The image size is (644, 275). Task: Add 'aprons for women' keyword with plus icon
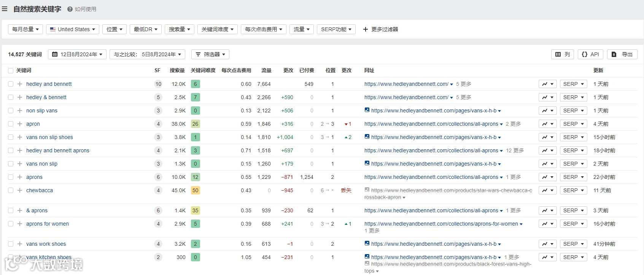(x=20, y=224)
